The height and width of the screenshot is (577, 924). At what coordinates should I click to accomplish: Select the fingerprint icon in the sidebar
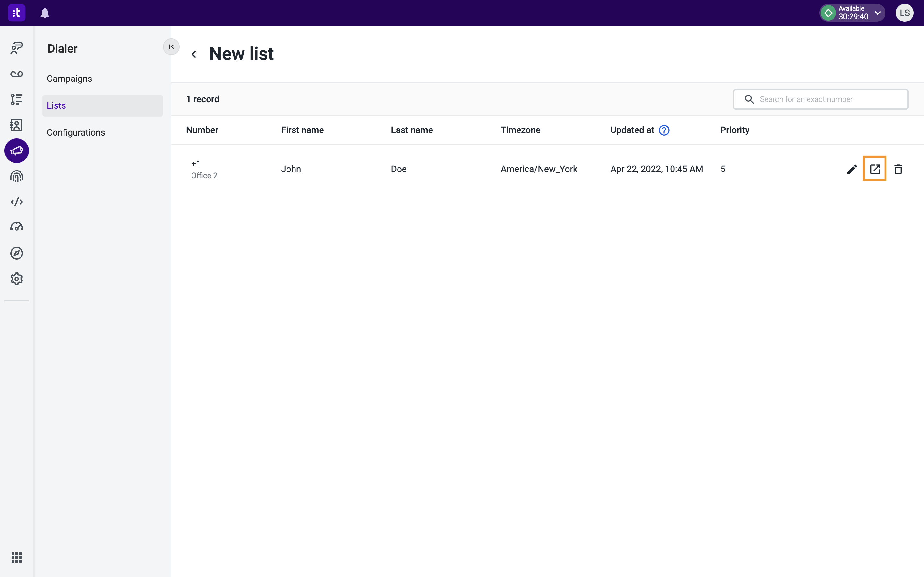(x=16, y=176)
